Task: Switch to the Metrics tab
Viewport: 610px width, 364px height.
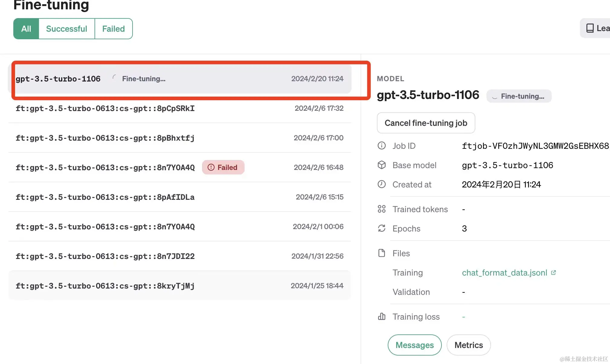Action: pos(468,345)
